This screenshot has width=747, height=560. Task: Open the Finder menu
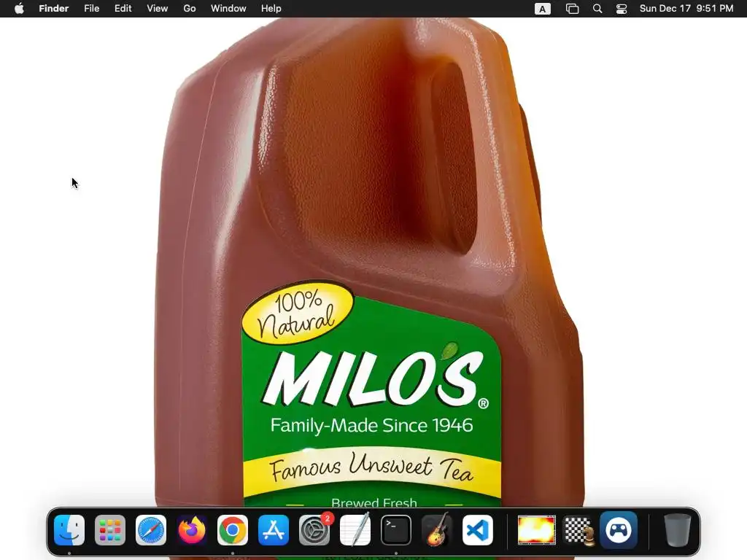pyautogui.click(x=54, y=9)
